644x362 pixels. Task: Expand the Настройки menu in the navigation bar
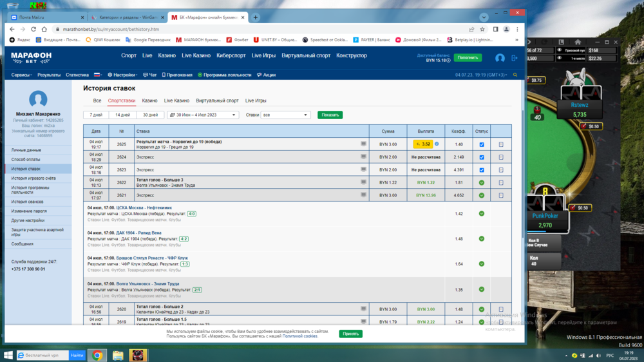click(122, 75)
